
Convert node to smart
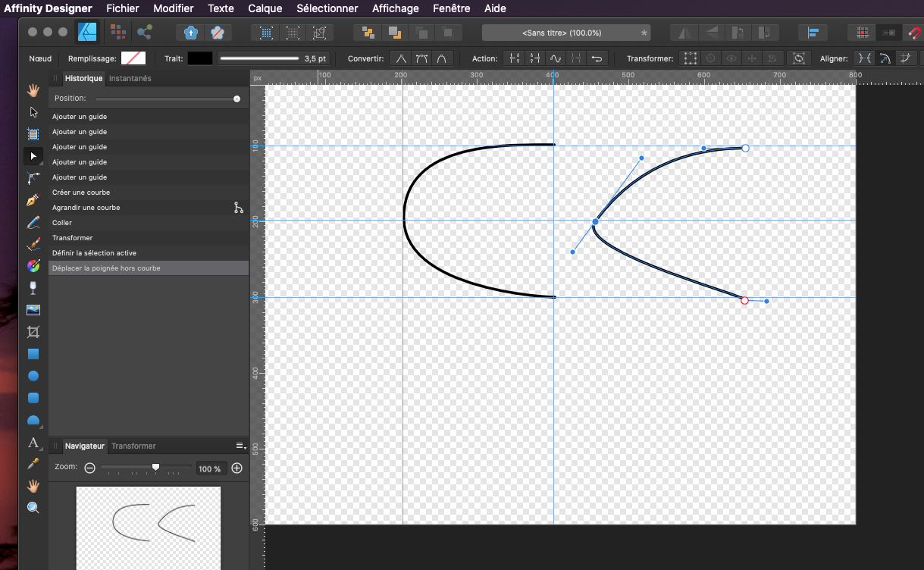tap(441, 58)
